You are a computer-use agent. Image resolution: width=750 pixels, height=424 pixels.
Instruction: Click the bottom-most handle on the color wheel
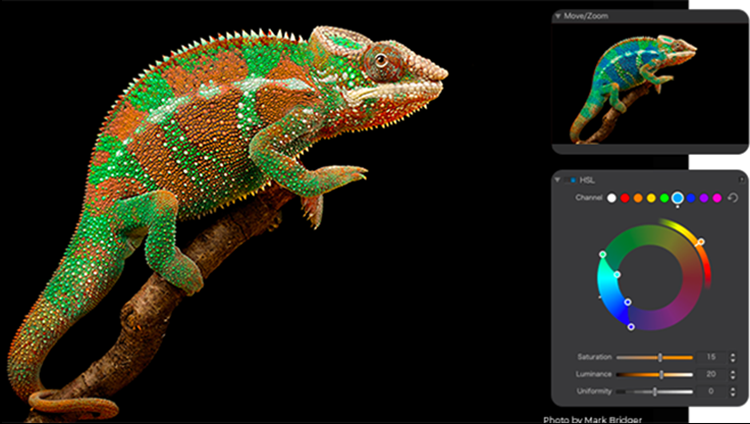[631, 327]
